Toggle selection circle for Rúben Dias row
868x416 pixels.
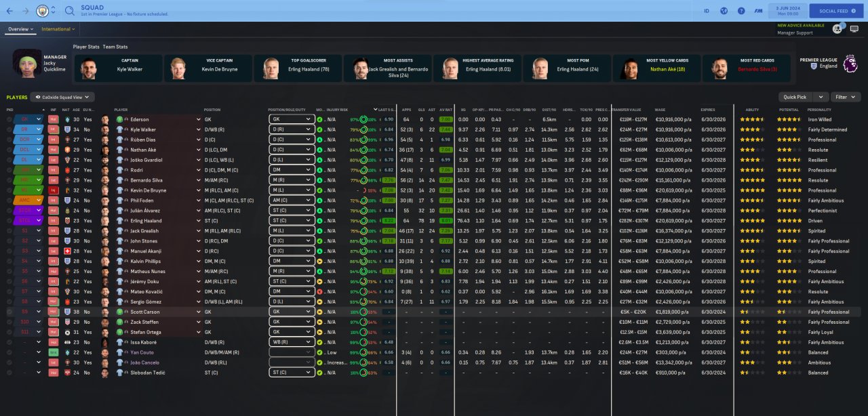(x=9, y=140)
